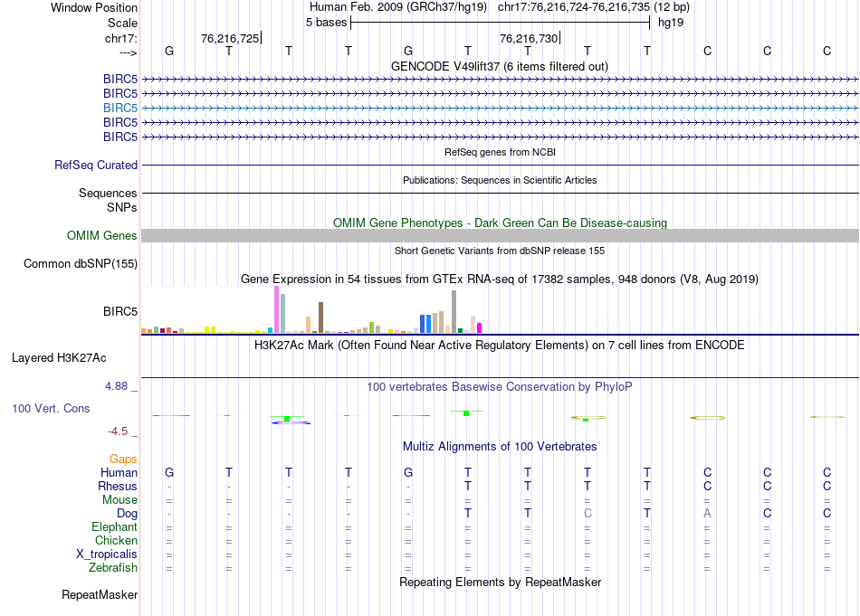Click Repeating Elements by RepeatMasker title
This screenshot has width=860, height=616.
(500, 582)
